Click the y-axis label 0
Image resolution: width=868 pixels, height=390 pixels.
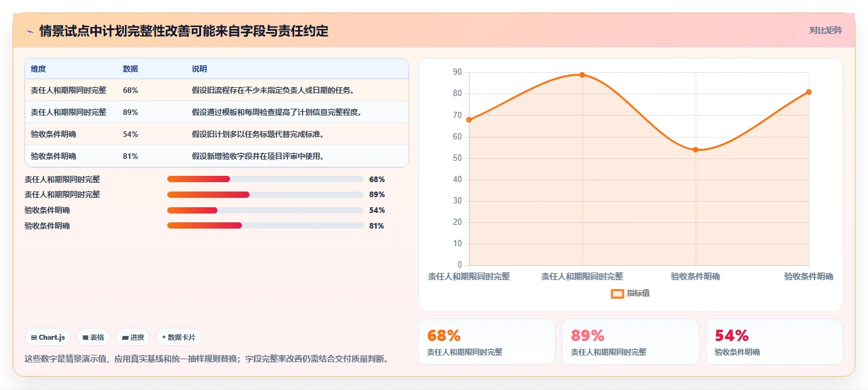tap(459, 265)
